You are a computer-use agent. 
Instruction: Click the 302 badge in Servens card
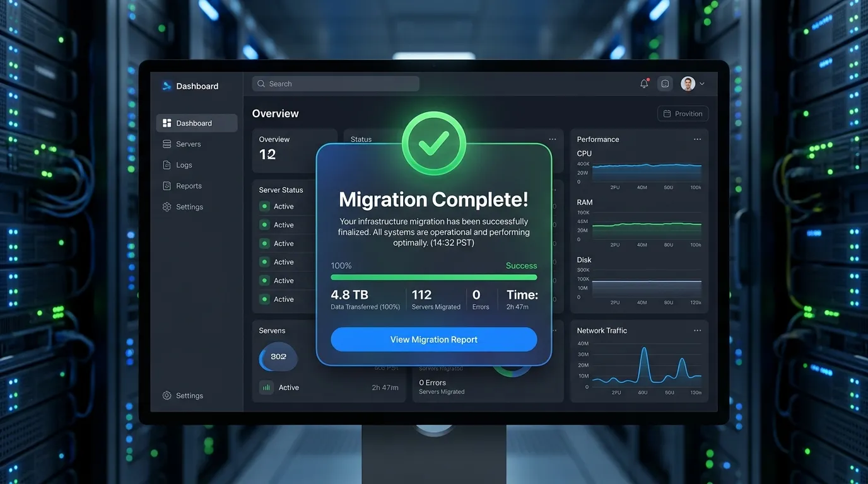point(278,357)
